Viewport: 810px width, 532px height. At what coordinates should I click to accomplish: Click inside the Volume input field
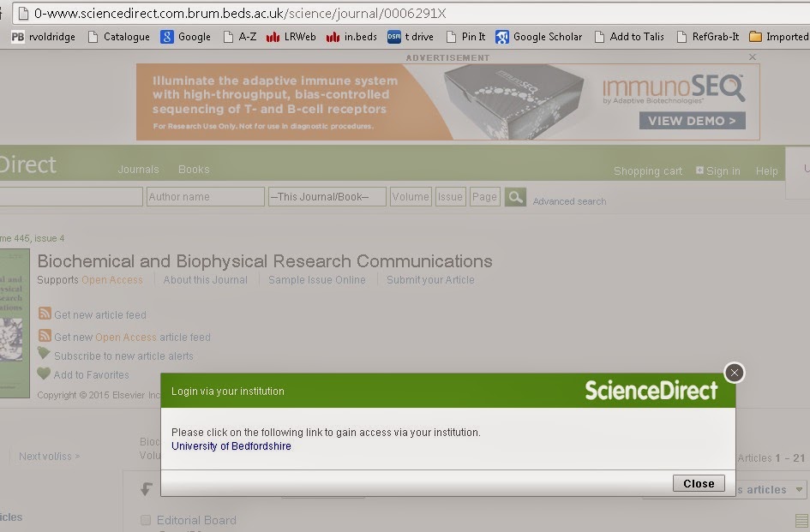point(410,196)
